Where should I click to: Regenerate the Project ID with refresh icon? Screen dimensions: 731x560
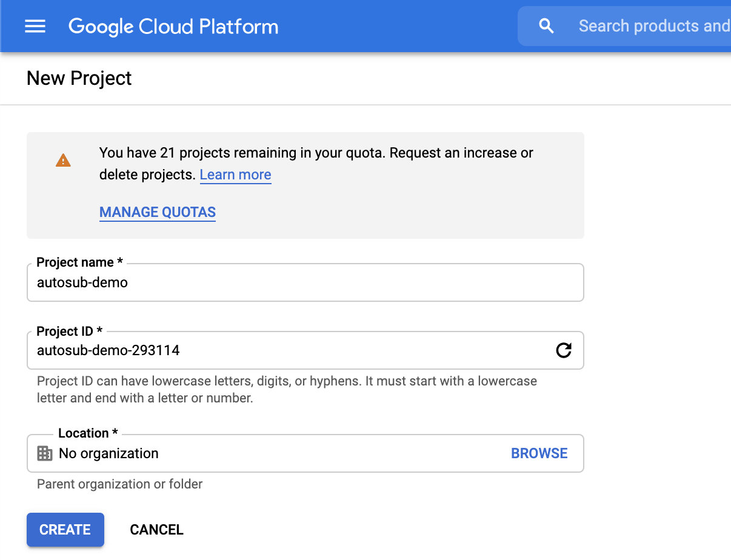(x=564, y=350)
